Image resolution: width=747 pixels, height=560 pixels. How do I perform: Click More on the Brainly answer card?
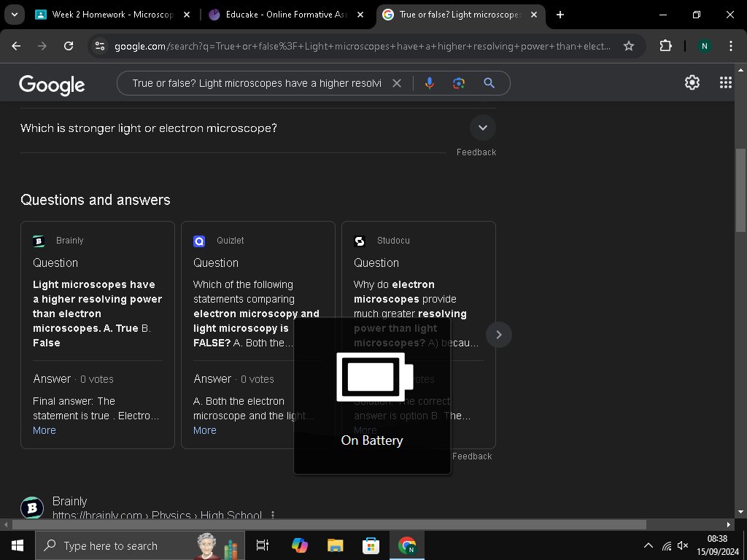(44, 430)
